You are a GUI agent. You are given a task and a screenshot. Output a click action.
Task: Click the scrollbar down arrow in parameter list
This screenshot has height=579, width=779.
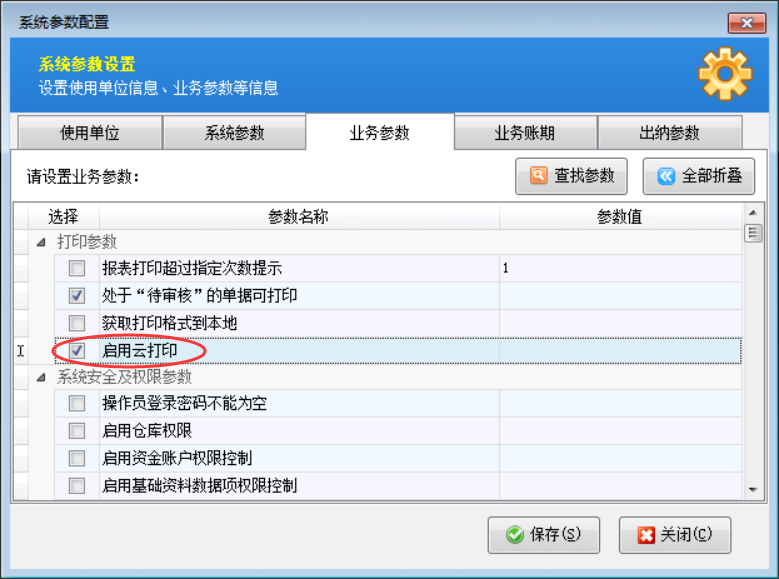[753, 489]
